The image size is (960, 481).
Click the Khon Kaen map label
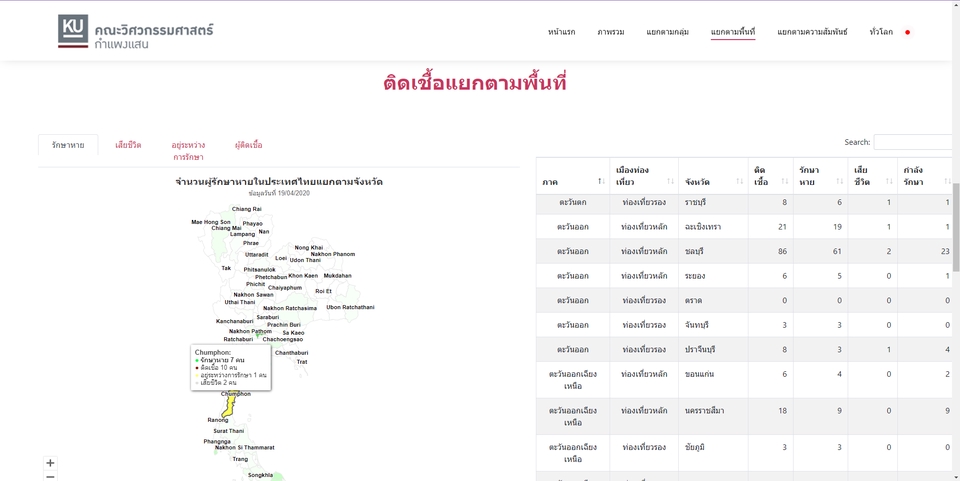303,276
